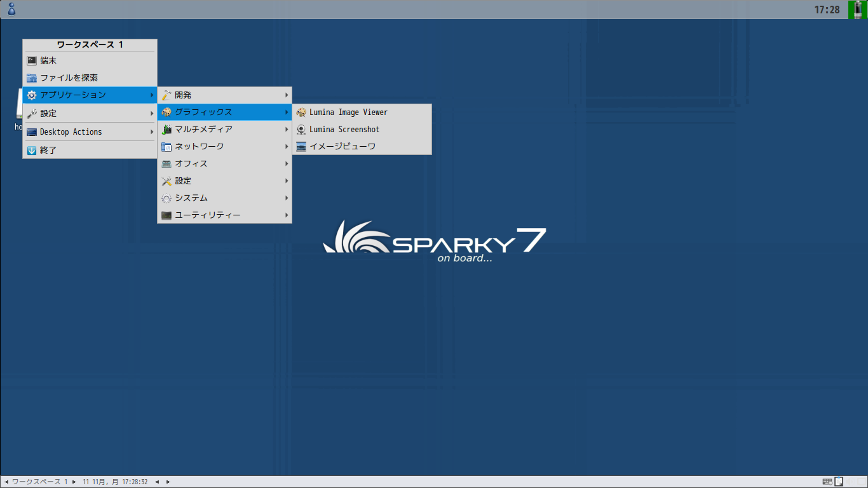This screenshot has height=488, width=868.
Task: Expand the ネットワーク submenu arrow
Action: coord(287,147)
